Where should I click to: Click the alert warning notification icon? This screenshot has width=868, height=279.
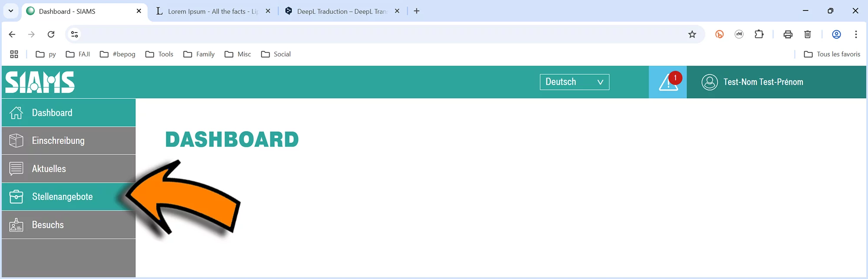point(667,82)
